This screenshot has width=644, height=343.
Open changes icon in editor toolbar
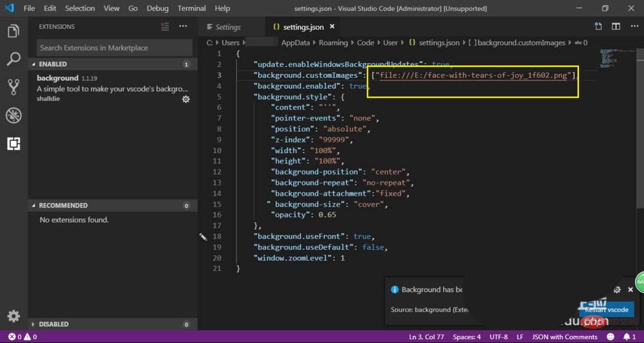click(598, 26)
